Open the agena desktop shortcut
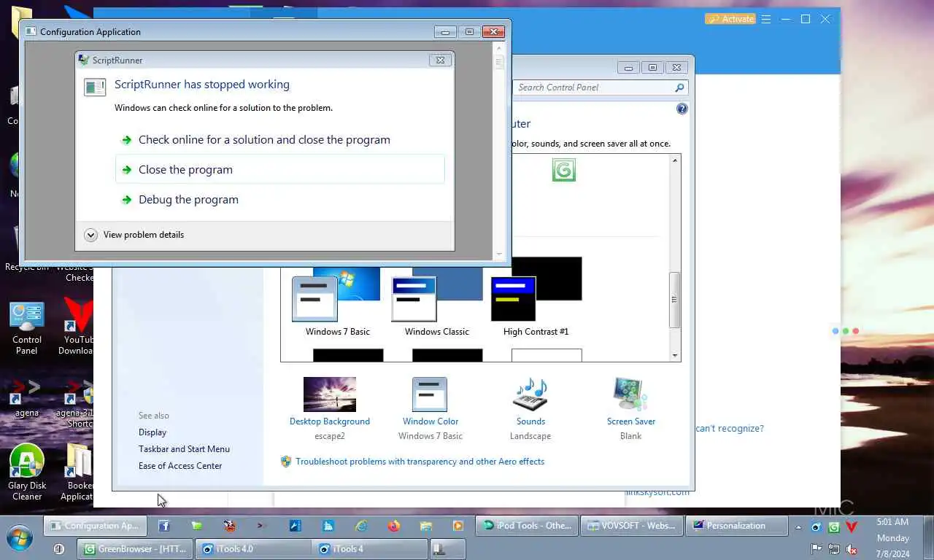Screen dimensions: 934x560 click(27, 398)
